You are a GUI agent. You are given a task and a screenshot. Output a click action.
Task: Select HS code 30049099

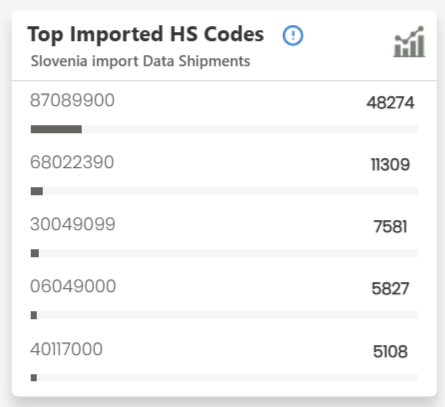coord(73,224)
